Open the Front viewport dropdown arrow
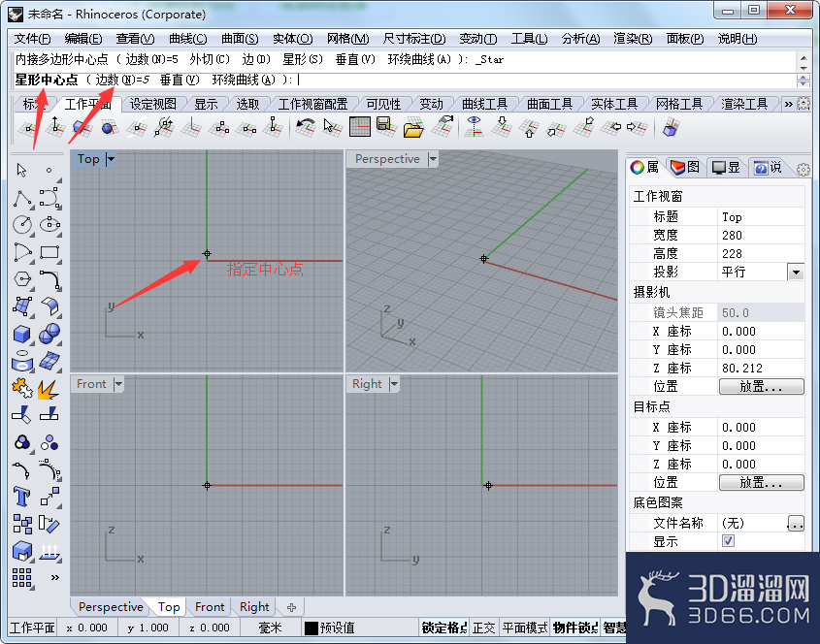The width and height of the screenshot is (820, 644). click(118, 384)
